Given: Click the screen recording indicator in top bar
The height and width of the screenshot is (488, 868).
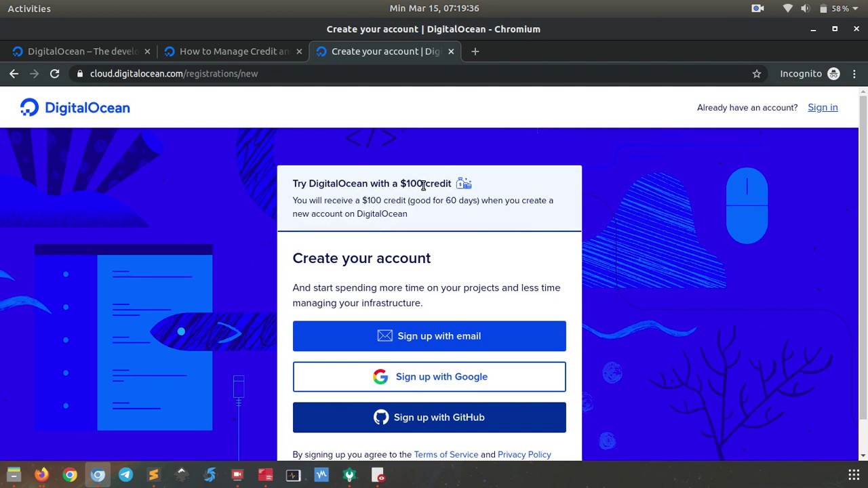Looking at the screenshot, I should (757, 8).
